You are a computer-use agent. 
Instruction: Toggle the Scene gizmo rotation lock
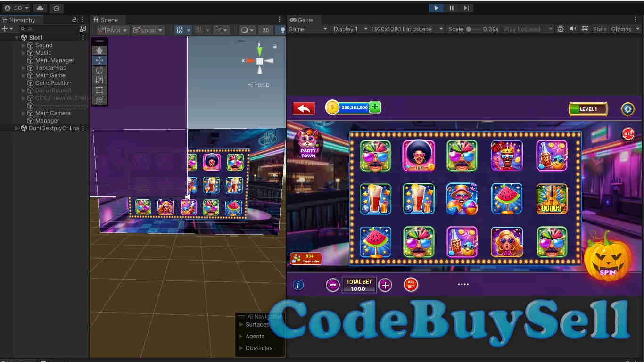coord(275,46)
